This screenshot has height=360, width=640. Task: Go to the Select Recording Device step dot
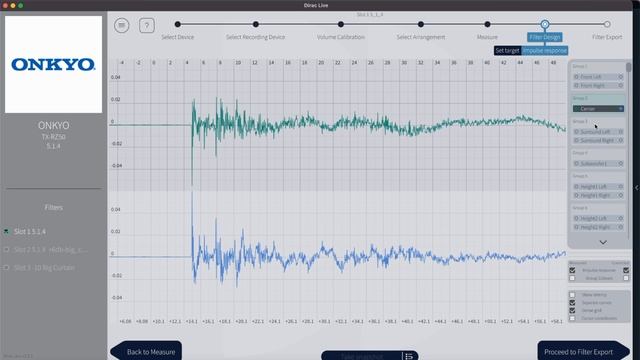(256, 24)
